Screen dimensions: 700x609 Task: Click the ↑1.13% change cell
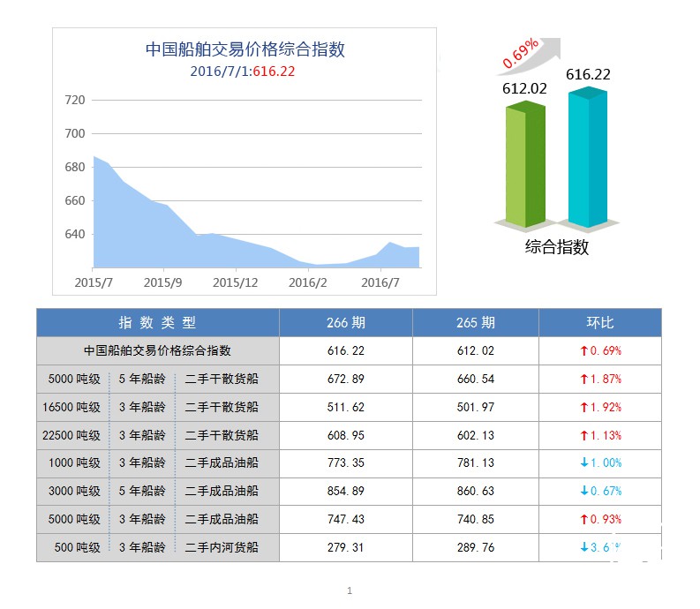(x=600, y=435)
